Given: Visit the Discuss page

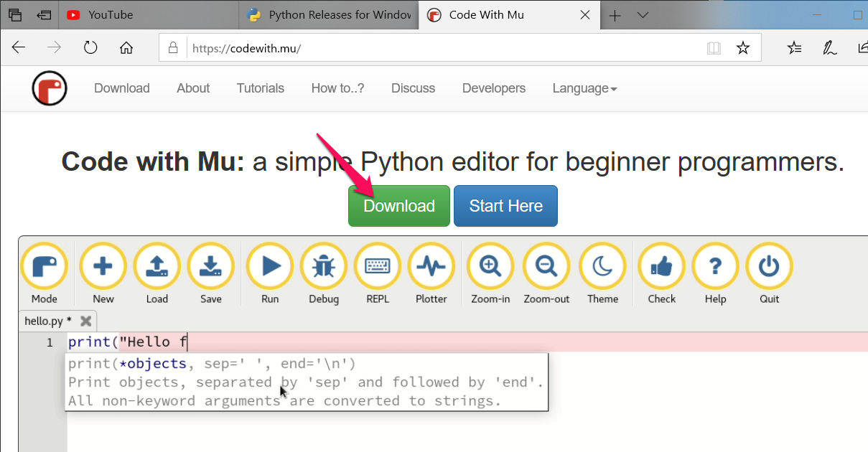Looking at the screenshot, I should 413,88.
